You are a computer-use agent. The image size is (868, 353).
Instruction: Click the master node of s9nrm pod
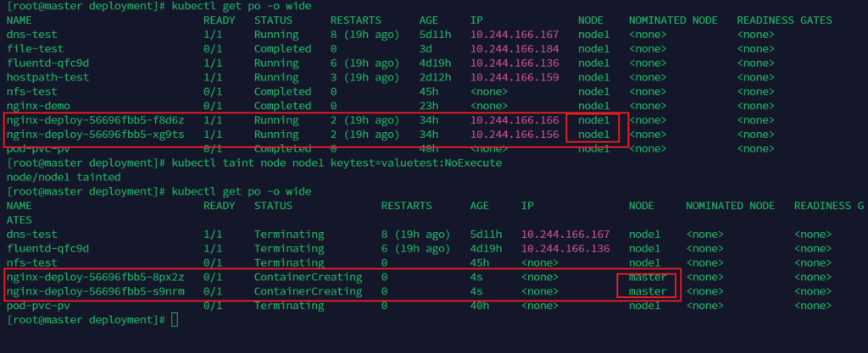tap(647, 291)
